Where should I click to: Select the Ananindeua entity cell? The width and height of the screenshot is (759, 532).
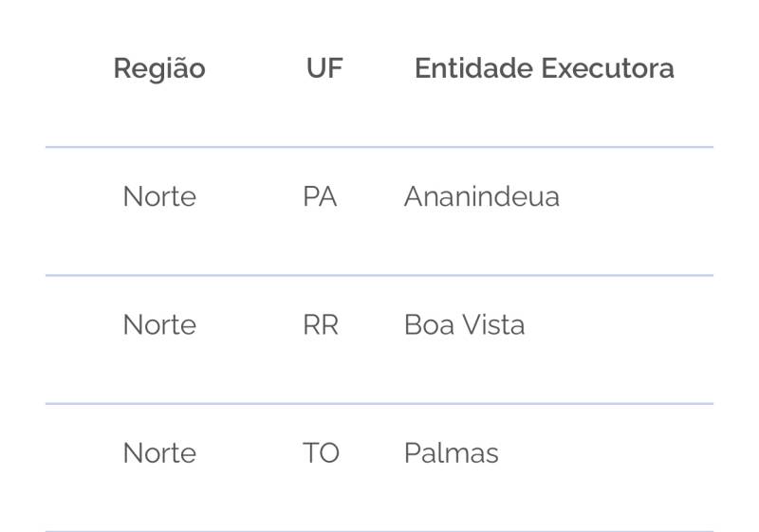coord(482,197)
